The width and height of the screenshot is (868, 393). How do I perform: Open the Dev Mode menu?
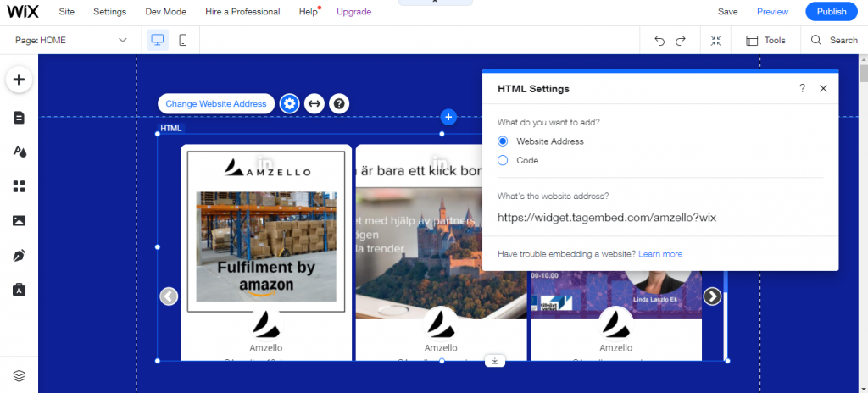[x=165, y=12]
